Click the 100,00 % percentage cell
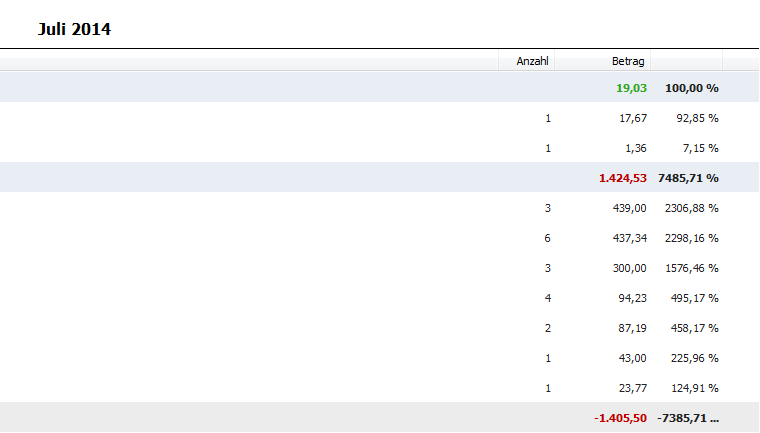This screenshot has height=433, width=760. coord(692,88)
